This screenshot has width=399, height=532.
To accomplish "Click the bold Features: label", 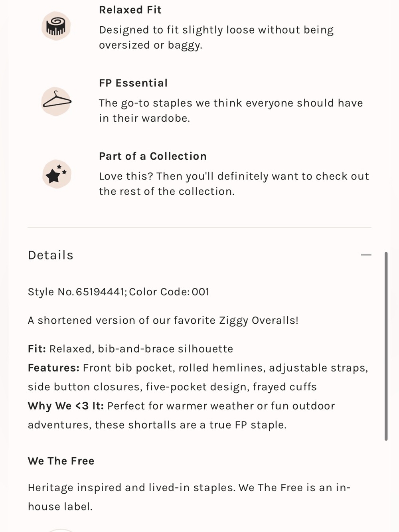I will pos(53,368).
